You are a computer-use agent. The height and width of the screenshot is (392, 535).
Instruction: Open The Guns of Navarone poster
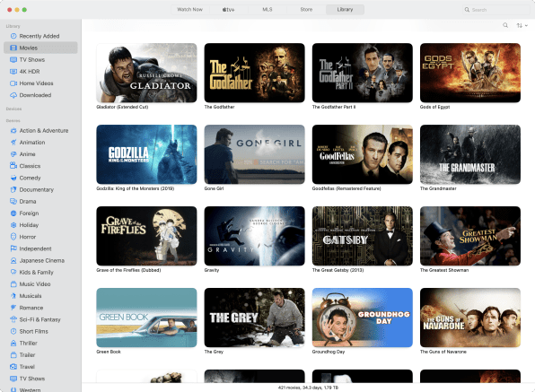pyautogui.click(x=470, y=318)
